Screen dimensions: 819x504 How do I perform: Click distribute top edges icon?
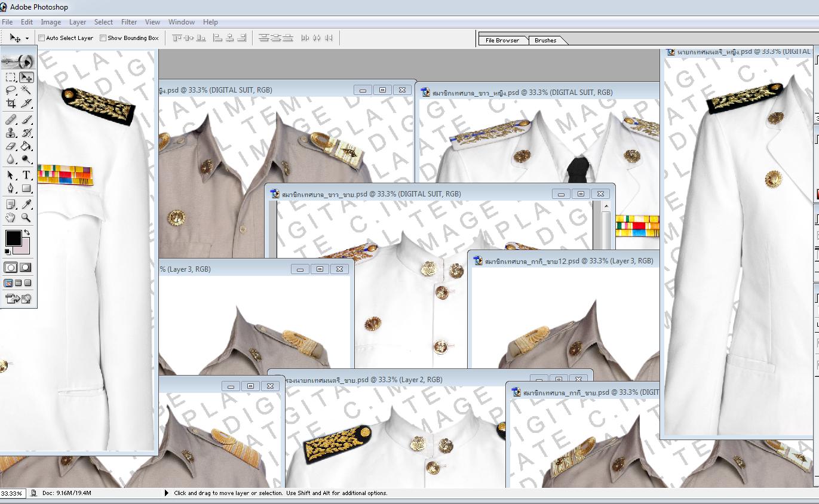[x=264, y=38]
